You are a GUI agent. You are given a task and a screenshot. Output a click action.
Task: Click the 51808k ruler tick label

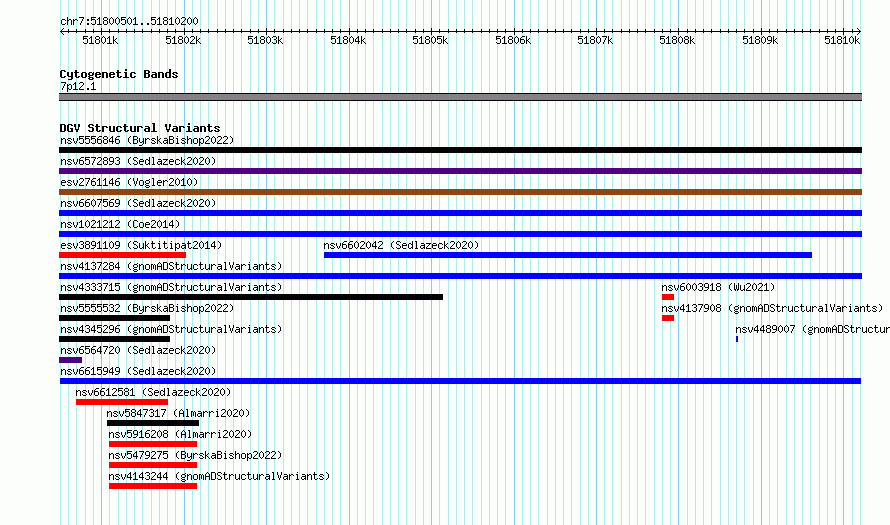pos(677,40)
